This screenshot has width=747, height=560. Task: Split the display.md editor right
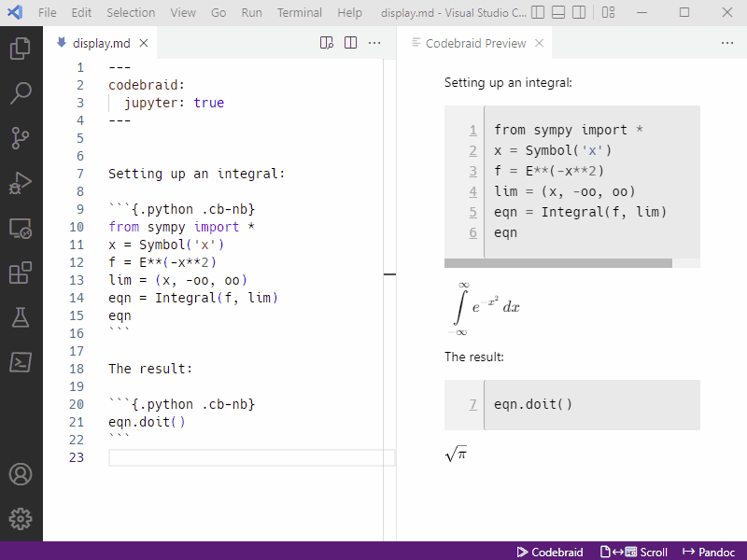coord(351,43)
